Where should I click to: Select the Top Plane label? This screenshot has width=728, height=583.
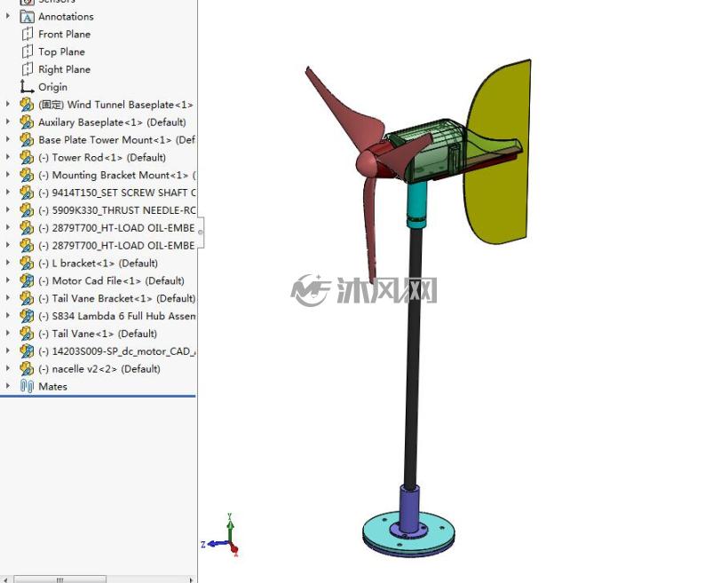62,52
